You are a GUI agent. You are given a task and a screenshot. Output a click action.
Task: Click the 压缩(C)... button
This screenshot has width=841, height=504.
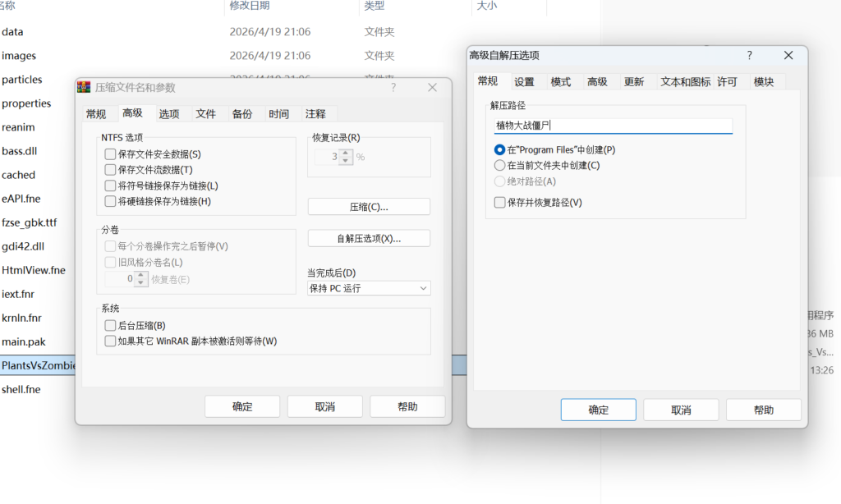coord(369,207)
